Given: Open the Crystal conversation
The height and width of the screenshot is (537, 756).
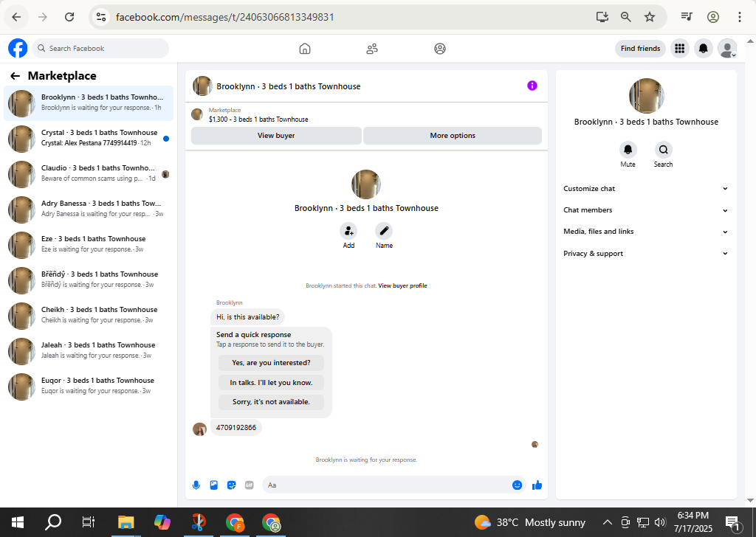Looking at the screenshot, I should pos(89,139).
